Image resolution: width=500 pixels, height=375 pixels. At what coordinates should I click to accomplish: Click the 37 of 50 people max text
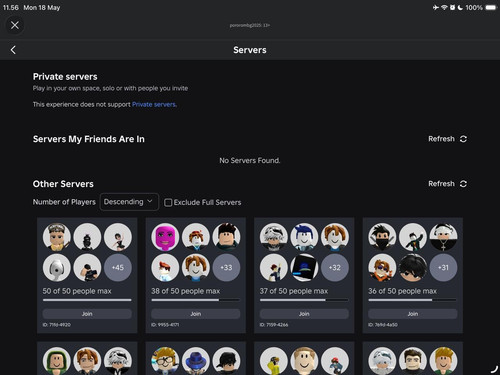tap(294, 291)
